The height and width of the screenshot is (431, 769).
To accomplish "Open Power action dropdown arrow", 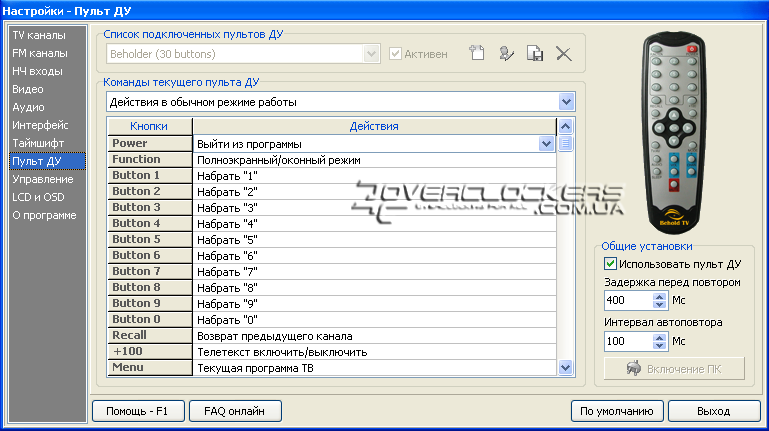I will point(546,144).
